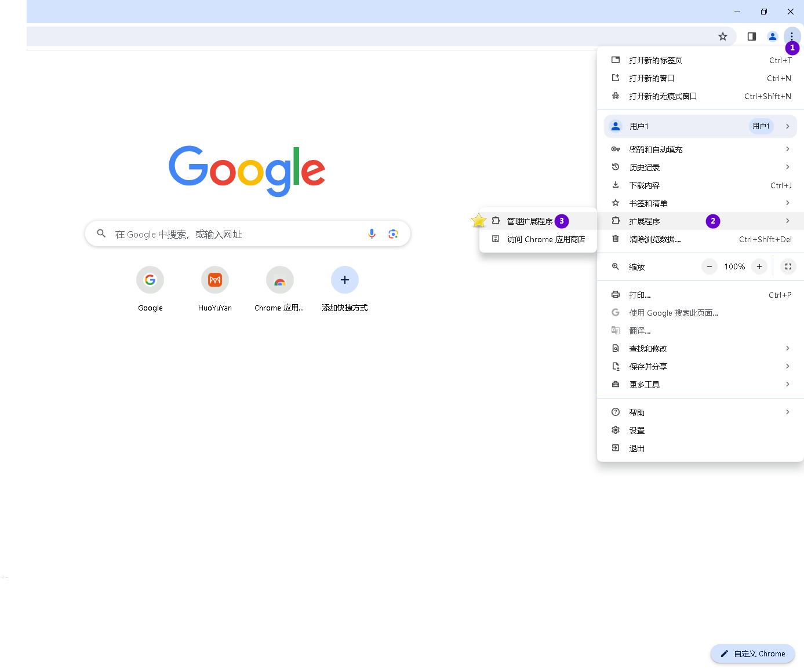Choose 打开新的标签页 menu item

point(700,60)
